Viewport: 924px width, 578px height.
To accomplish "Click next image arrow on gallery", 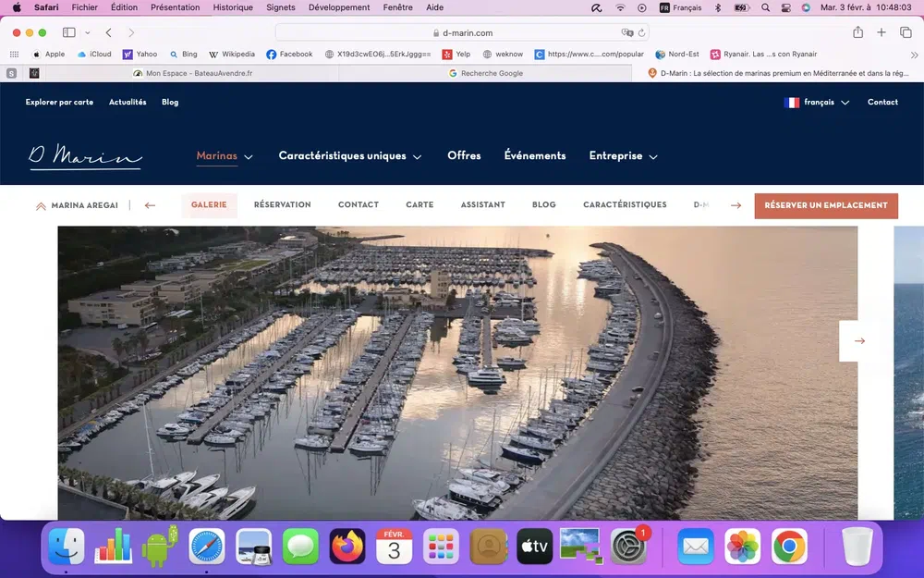I will click(859, 340).
